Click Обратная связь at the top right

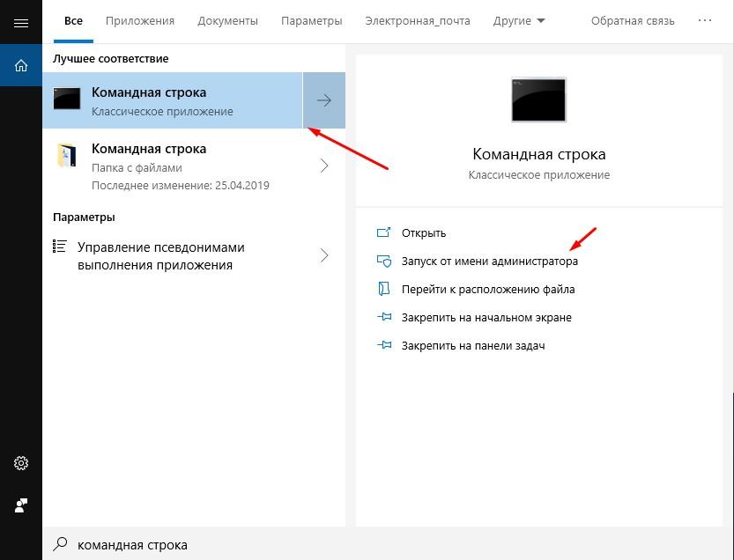[x=632, y=20]
